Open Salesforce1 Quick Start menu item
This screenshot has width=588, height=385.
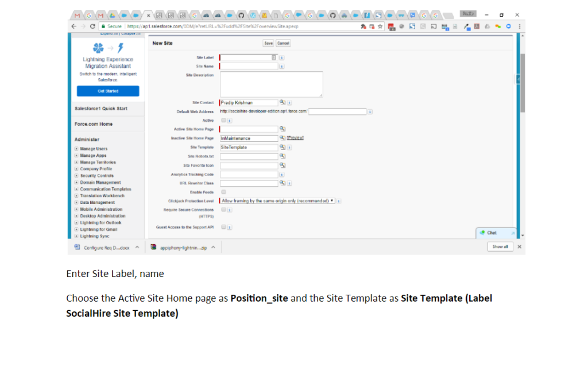(101, 109)
